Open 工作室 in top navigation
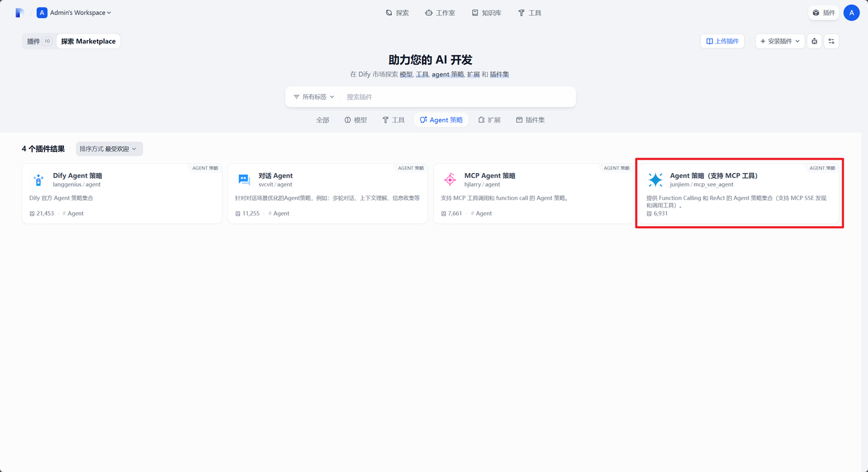Screen dimensions: 868x472 coord(440,13)
